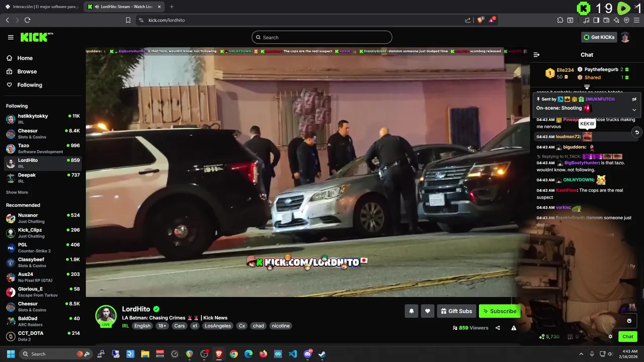Open Windows Start menu
Image resolution: width=644 pixels, height=362 pixels.
tap(11, 354)
